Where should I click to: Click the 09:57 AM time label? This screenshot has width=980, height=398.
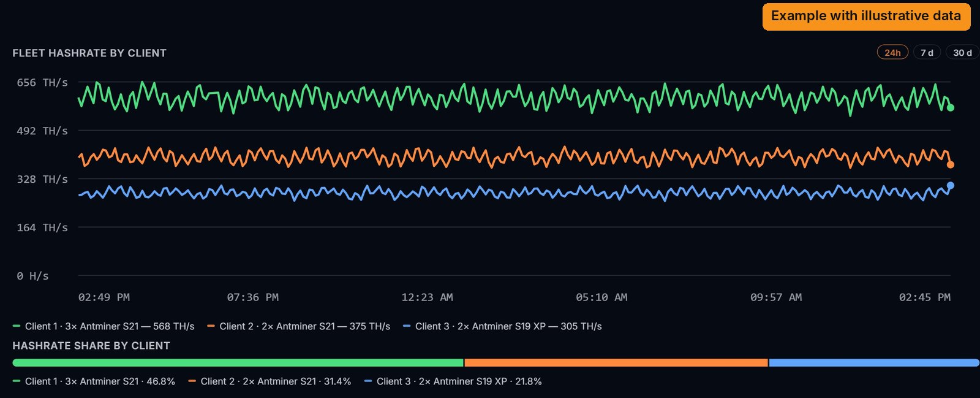point(776,297)
